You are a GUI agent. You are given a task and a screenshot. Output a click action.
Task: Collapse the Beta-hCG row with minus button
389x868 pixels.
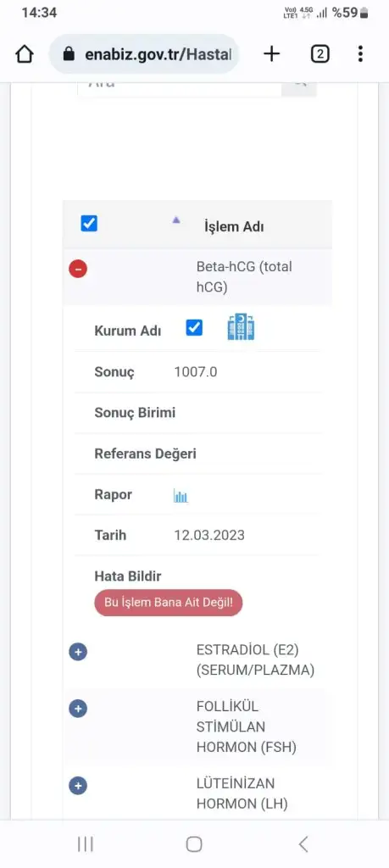78,269
